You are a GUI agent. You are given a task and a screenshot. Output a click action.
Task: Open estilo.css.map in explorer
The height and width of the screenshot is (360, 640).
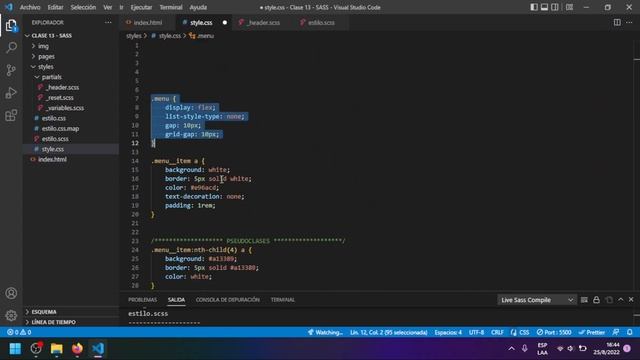pyautogui.click(x=60, y=129)
